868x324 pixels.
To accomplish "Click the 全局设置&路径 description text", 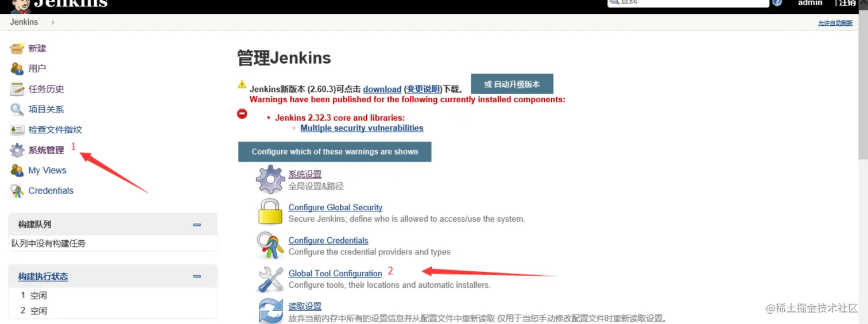I will point(316,186).
